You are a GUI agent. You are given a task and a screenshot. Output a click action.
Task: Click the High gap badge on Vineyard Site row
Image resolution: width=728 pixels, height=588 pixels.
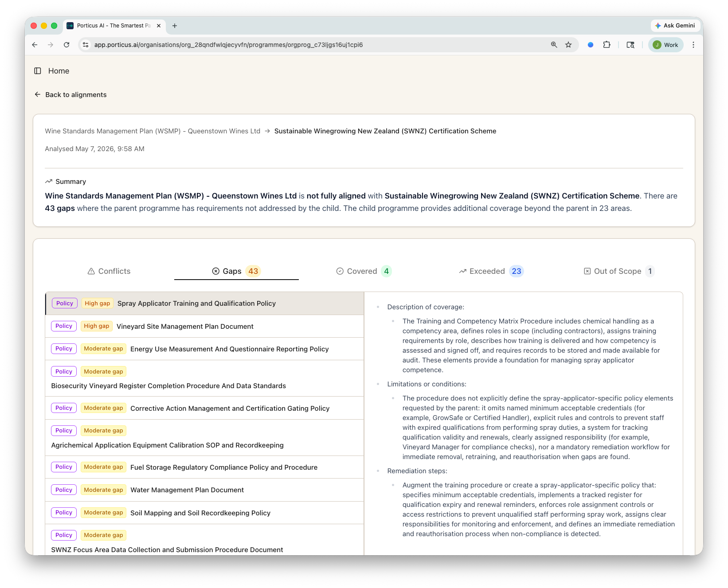97,326
